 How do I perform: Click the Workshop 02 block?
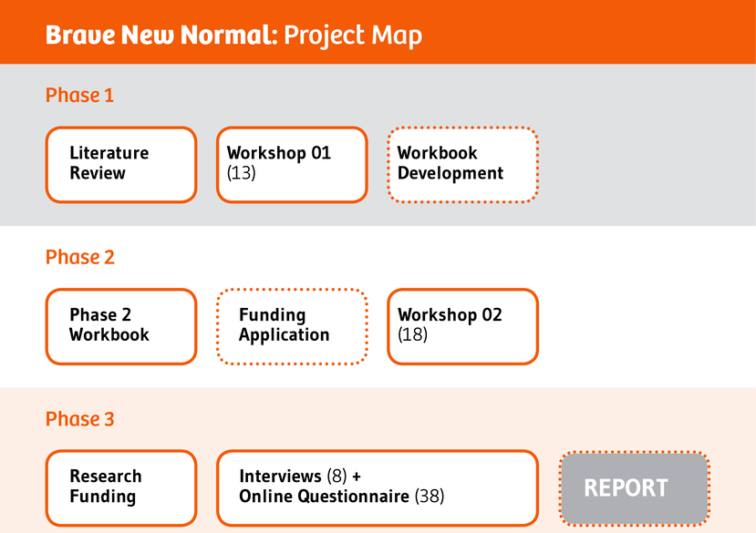462,326
